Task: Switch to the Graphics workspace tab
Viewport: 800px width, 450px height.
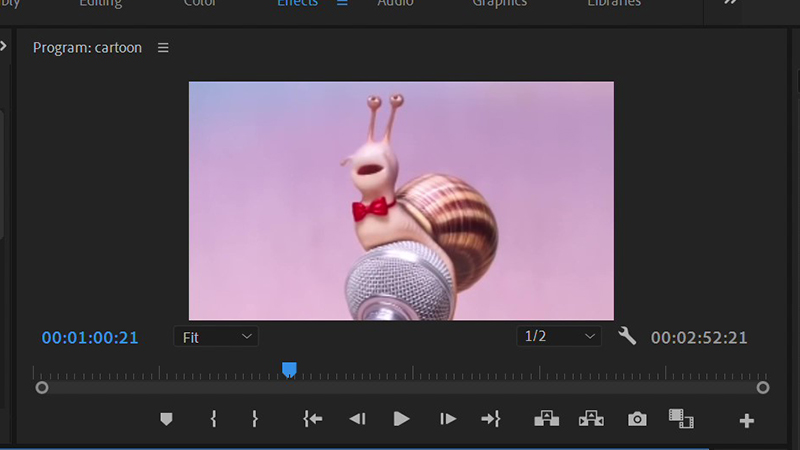Action: (x=499, y=3)
